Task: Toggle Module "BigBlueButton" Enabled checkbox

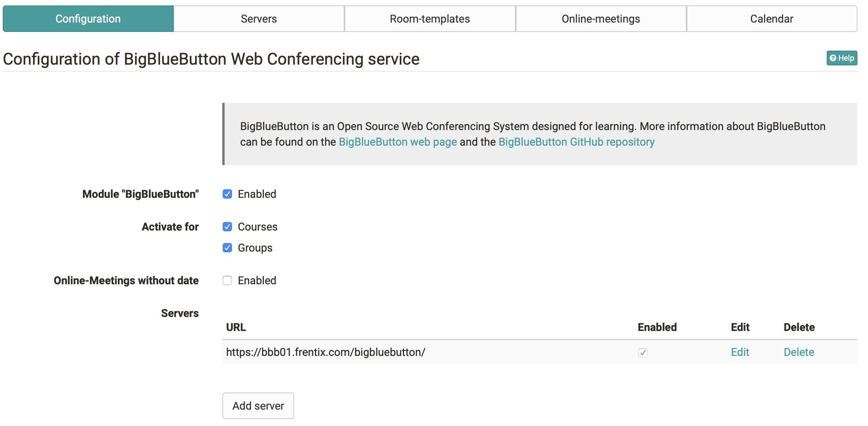Action: [x=227, y=194]
